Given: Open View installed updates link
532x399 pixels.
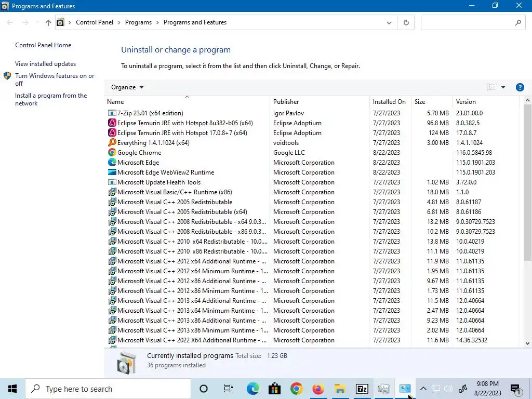Looking at the screenshot, I should [x=46, y=64].
